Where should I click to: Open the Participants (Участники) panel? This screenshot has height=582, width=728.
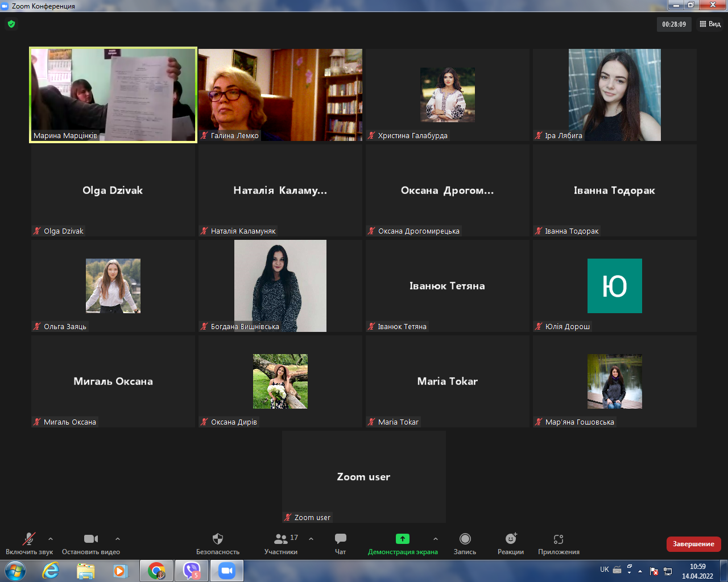(281, 539)
